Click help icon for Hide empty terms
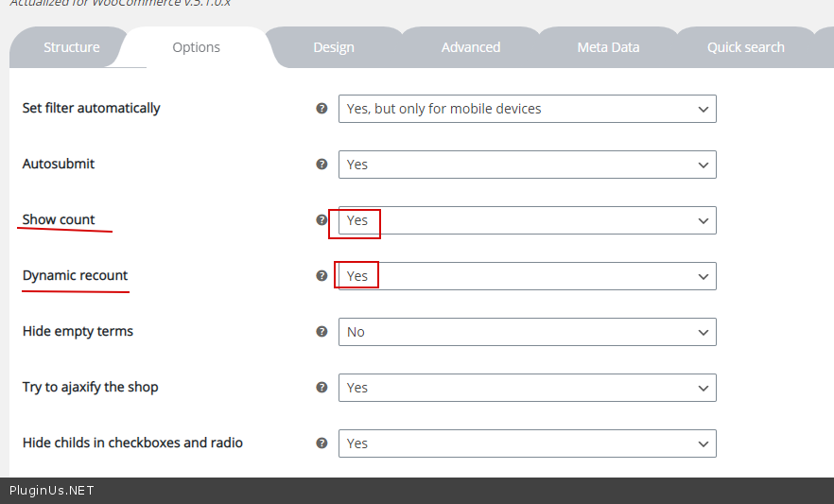 (321, 332)
